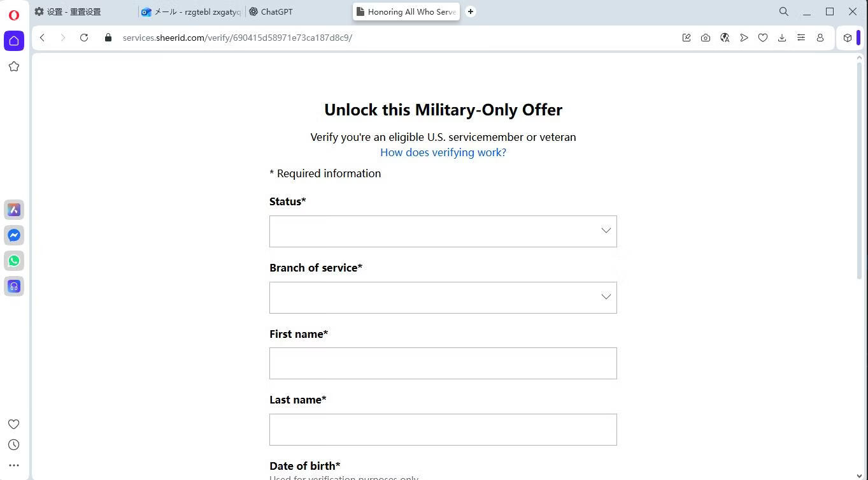Open a new tab with plus button
Viewport: 868px width, 480px height.
[x=471, y=11]
